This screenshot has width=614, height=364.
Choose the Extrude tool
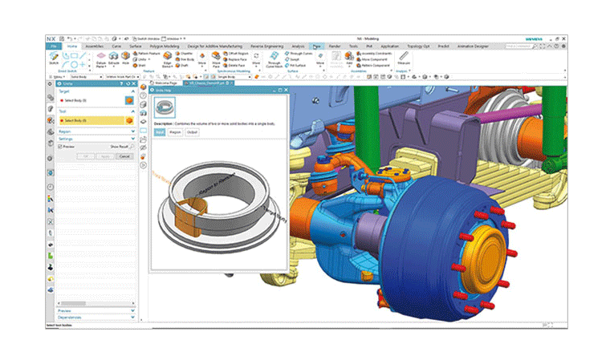pyautogui.click(x=113, y=59)
